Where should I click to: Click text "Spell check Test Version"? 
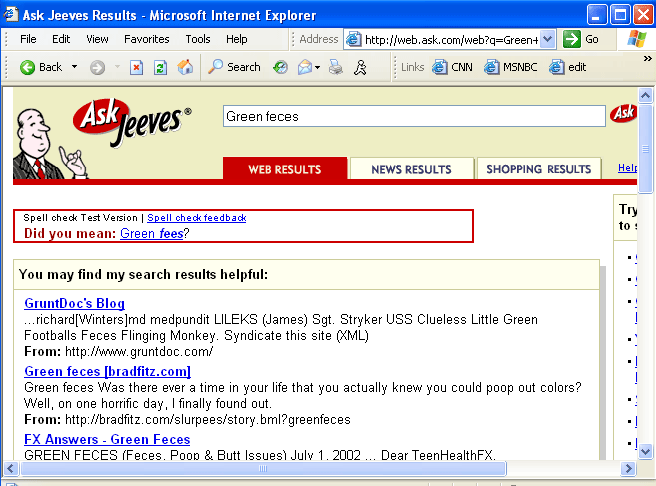tap(80, 218)
